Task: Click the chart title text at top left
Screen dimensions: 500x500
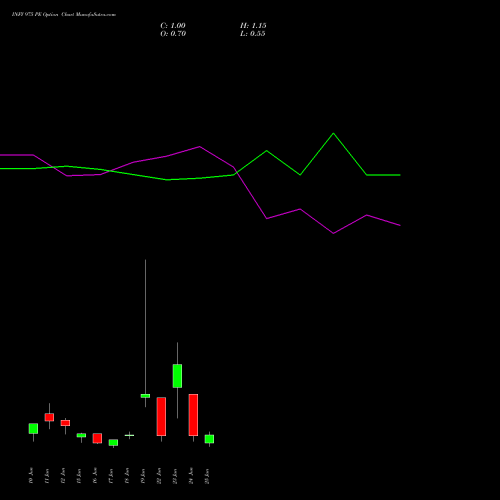Action: pyautogui.click(x=64, y=15)
